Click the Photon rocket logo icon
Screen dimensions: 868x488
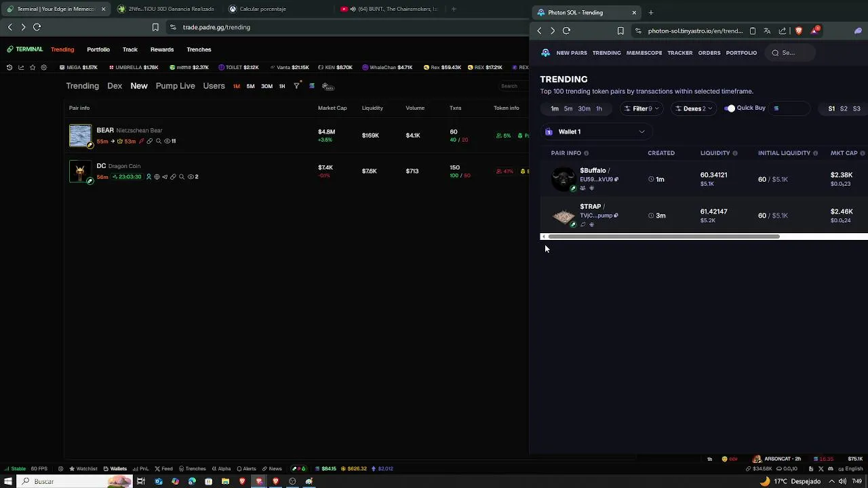coord(546,53)
